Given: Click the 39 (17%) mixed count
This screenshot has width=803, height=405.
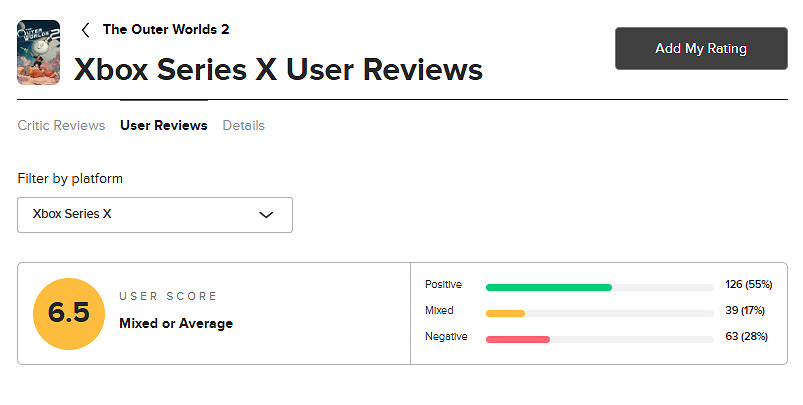Looking at the screenshot, I should click(x=746, y=311).
